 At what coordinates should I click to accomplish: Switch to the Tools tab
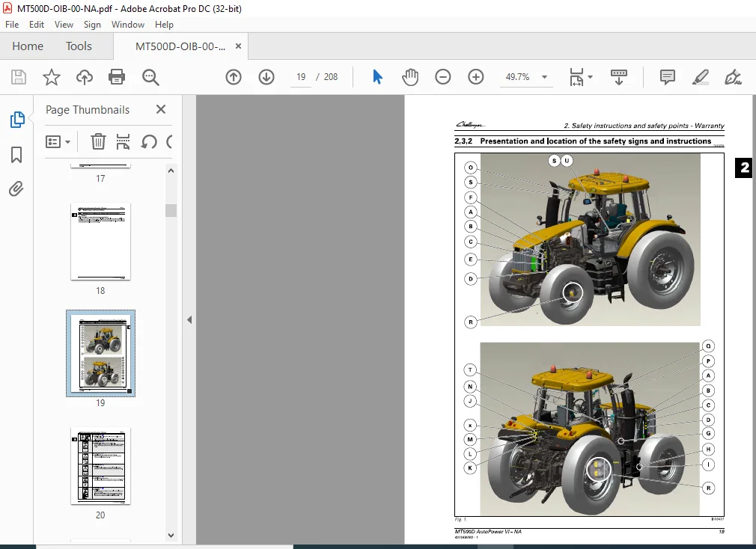(x=79, y=46)
